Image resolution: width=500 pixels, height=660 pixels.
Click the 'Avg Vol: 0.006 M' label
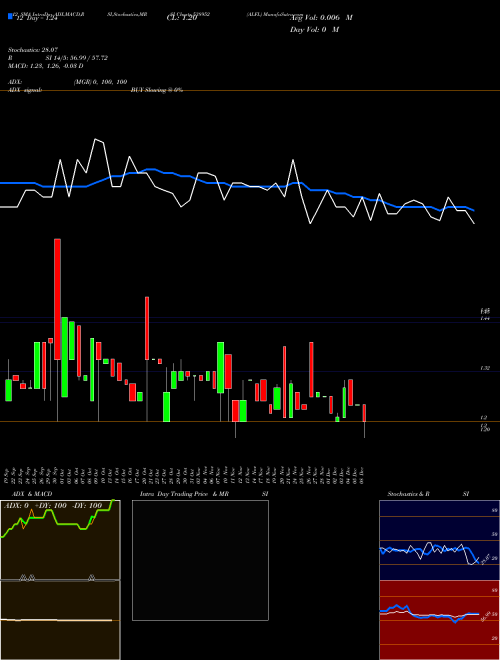click(x=321, y=18)
